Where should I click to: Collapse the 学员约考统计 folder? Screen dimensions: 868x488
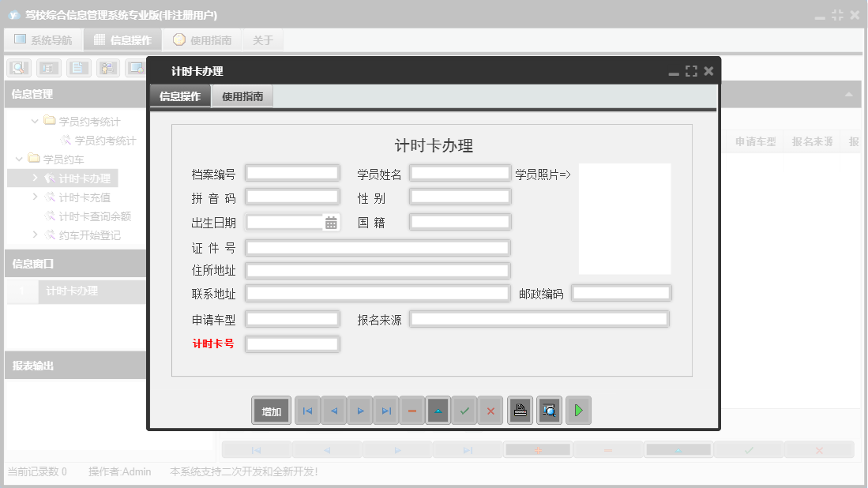[x=33, y=121]
